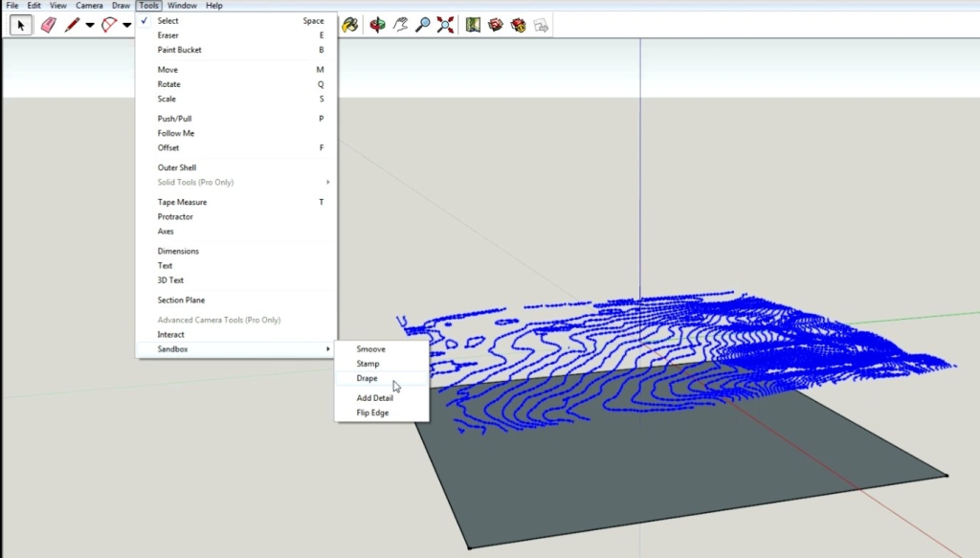Pick the Zoom magnifier tool

tap(424, 25)
